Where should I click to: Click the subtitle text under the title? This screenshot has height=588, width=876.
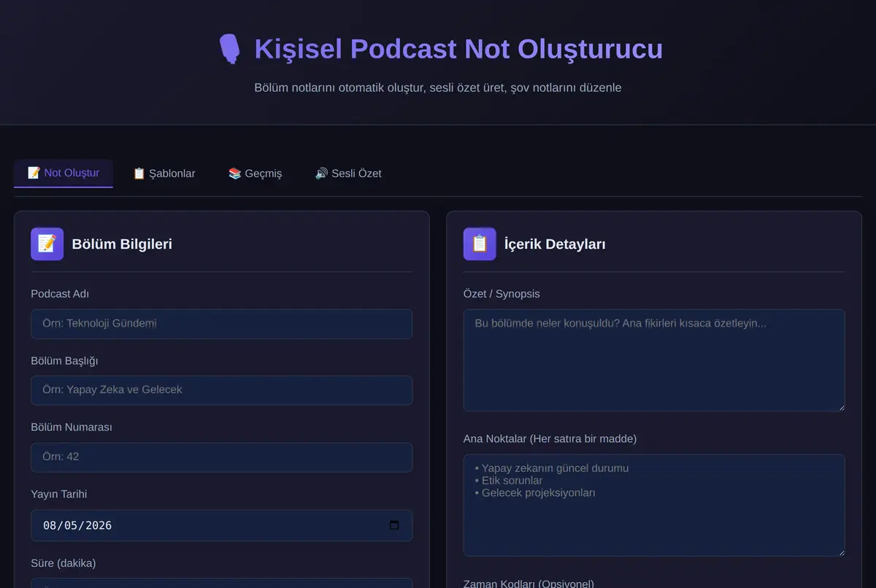click(x=438, y=88)
